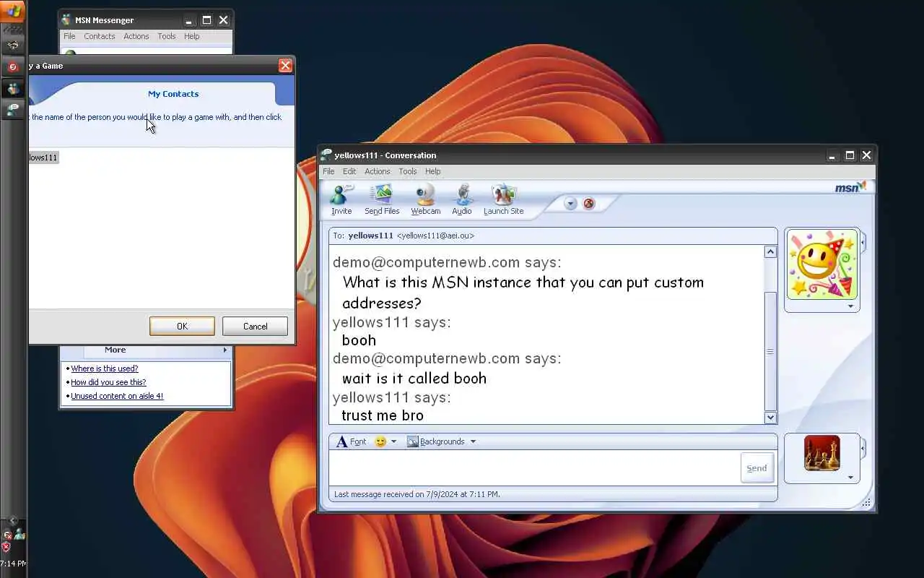The width and height of the screenshot is (924, 578).
Task: Select the My Contacts tab
Action: pos(173,94)
